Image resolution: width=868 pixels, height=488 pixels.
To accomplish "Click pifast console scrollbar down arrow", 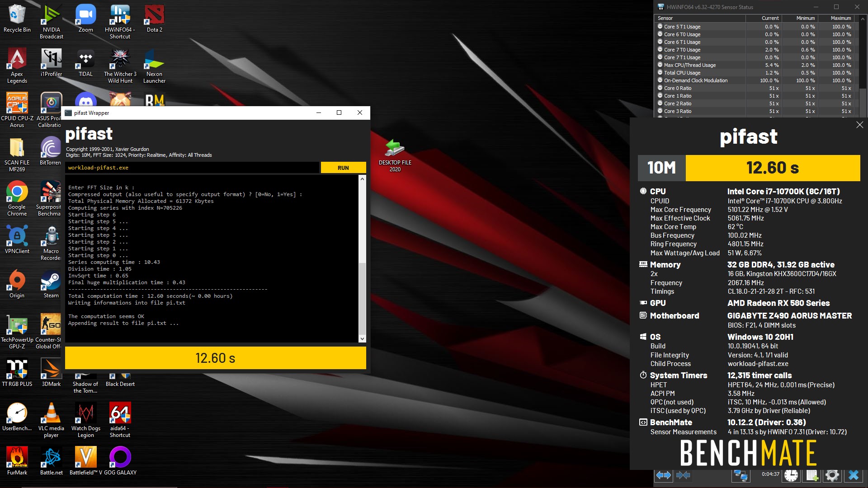I will tap(362, 338).
